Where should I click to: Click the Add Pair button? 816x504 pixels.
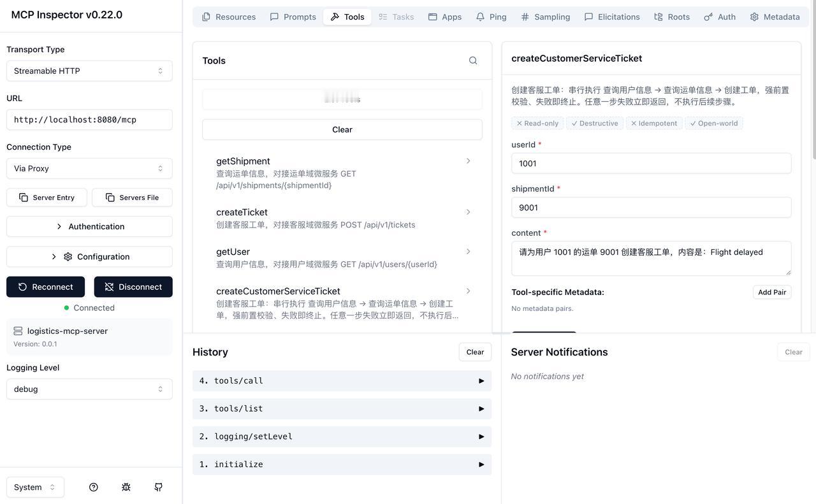[772, 292]
